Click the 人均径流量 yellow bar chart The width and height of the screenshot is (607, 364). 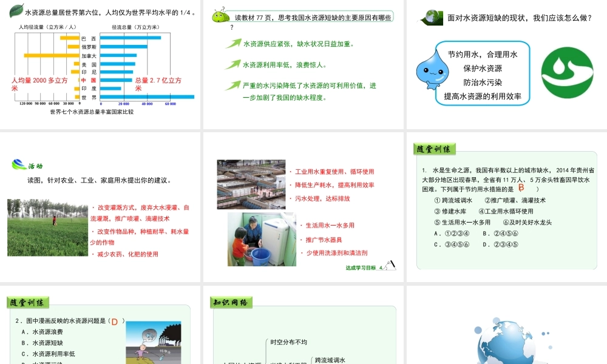[x=47, y=68]
